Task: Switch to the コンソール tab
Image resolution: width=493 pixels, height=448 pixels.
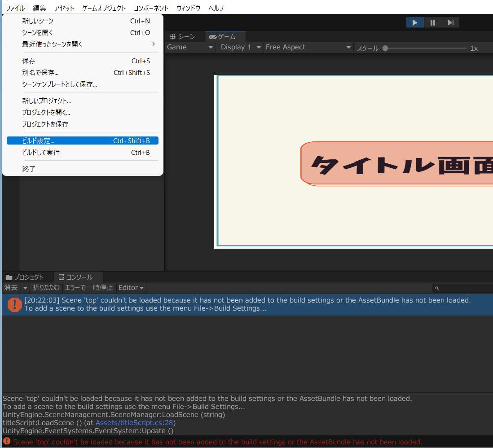Action: 78,277
